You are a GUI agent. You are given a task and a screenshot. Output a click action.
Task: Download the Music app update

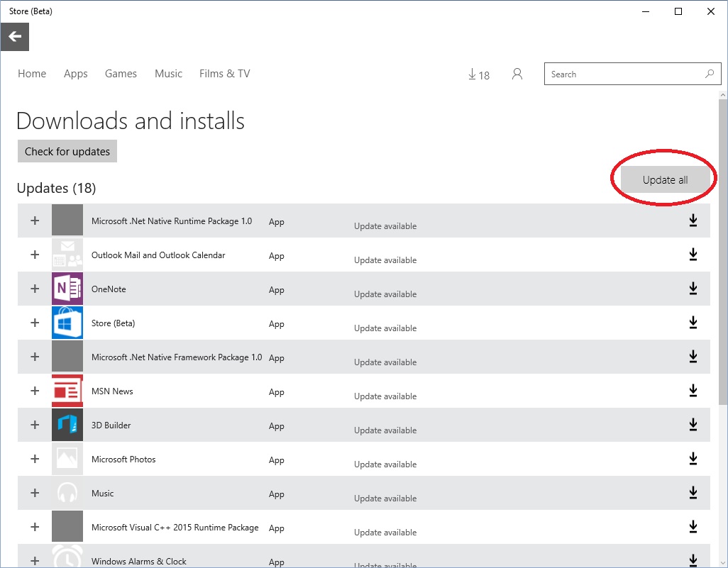[693, 492]
